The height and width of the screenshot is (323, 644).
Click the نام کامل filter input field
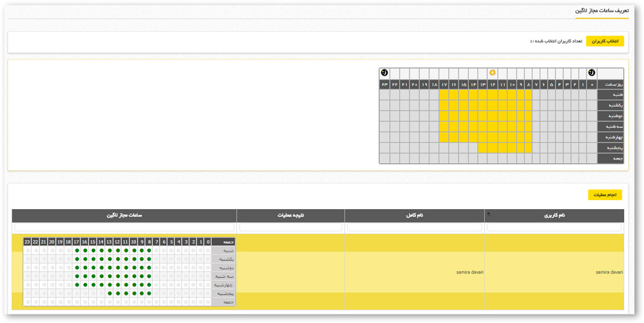click(414, 227)
